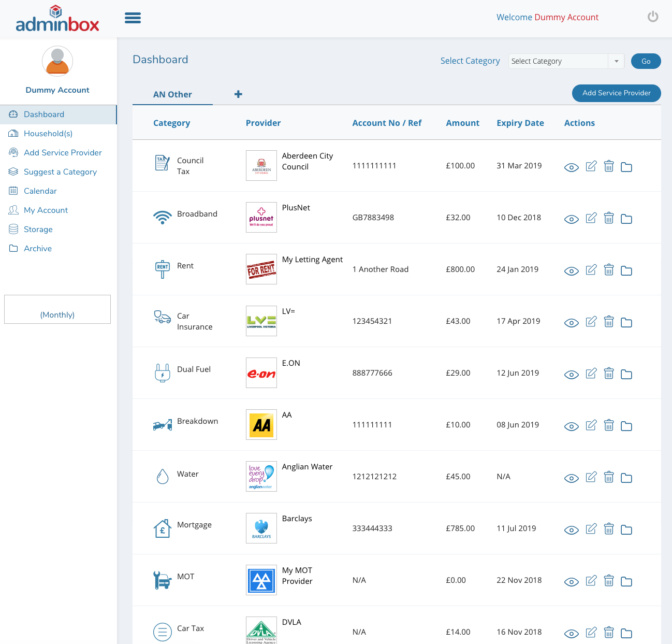Click the AA provider logo
The width and height of the screenshot is (672, 644).
[x=261, y=424]
